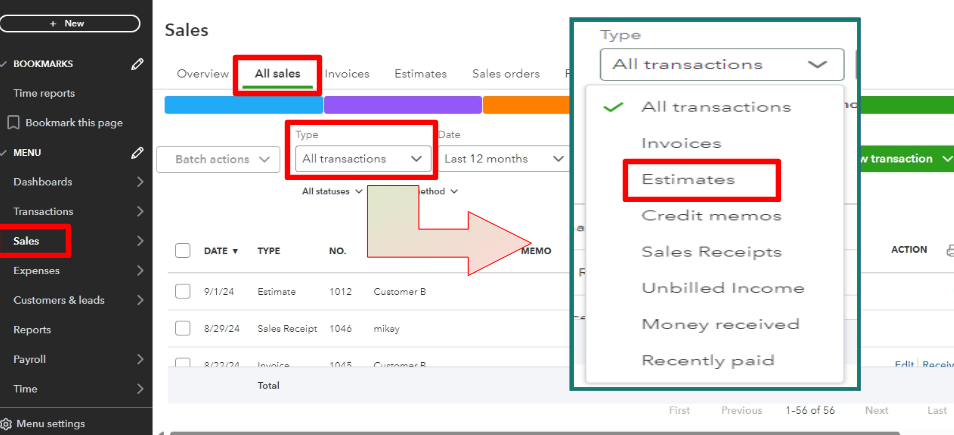Go to Last page in pagination
Screen dimensions: 954x435
[937, 411]
